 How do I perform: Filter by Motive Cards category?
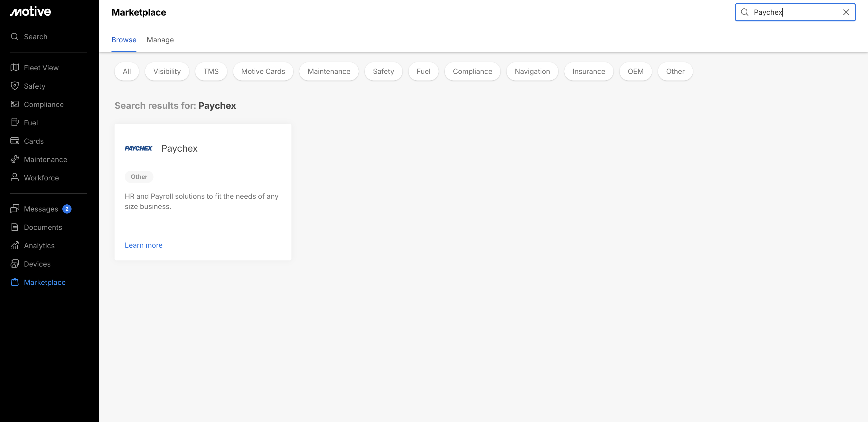(263, 71)
